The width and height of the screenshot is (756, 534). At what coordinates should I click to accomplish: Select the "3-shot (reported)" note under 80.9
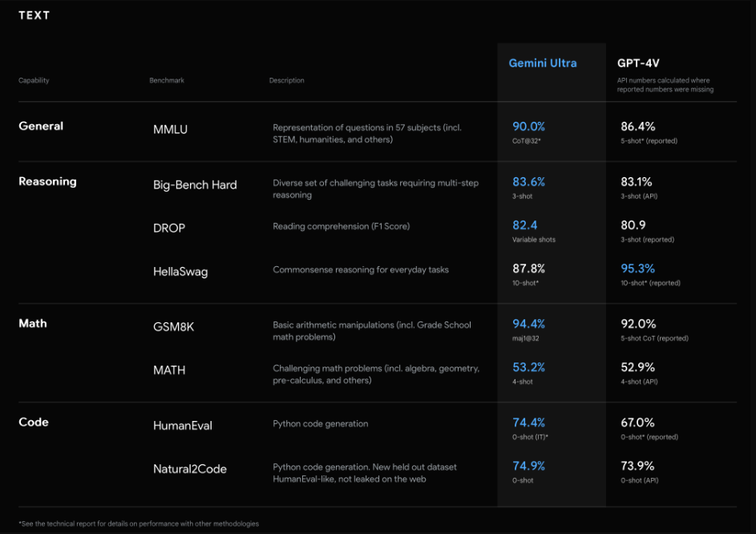[x=648, y=240]
